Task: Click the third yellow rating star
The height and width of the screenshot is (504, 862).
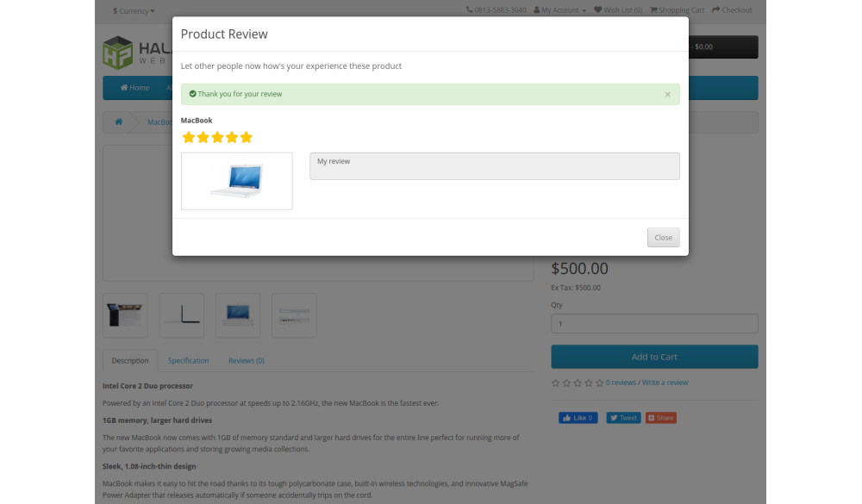Action: pos(217,137)
